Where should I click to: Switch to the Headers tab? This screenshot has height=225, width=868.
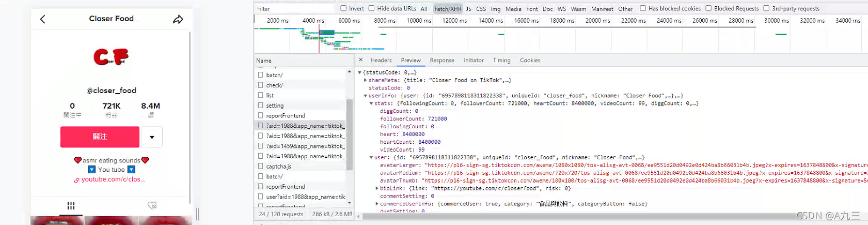coord(381,61)
